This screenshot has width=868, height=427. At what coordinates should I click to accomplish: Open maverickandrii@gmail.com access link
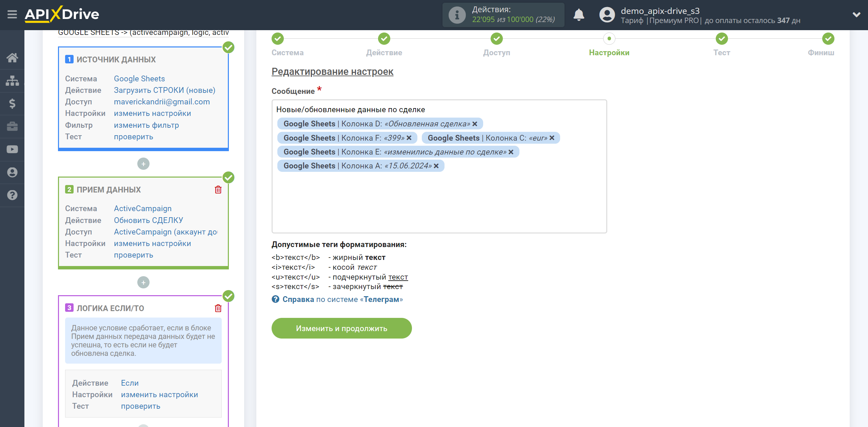click(162, 102)
